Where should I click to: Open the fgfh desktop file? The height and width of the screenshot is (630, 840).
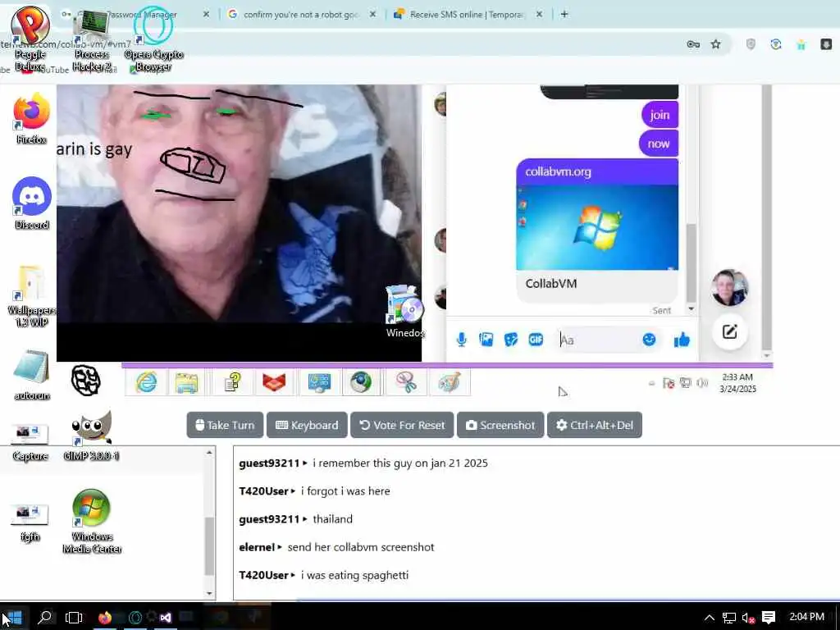tap(30, 523)
